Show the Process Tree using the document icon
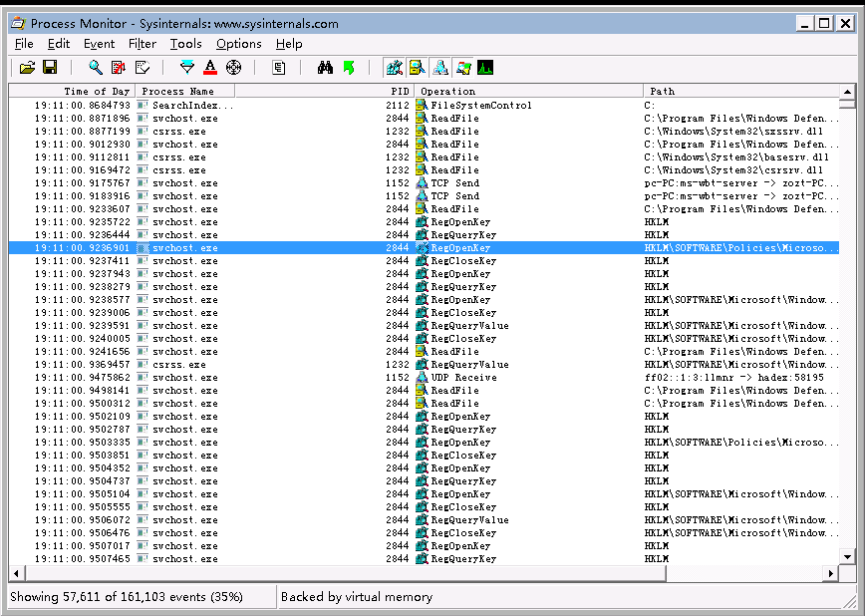The height and width of the screenshot is (616, 865). pos(279,68)
